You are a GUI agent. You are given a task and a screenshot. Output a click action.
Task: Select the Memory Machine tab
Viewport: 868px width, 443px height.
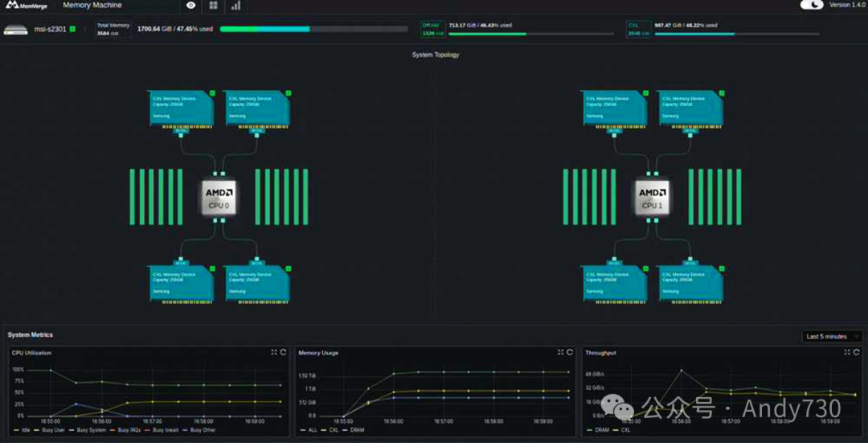tap(92, 5)
